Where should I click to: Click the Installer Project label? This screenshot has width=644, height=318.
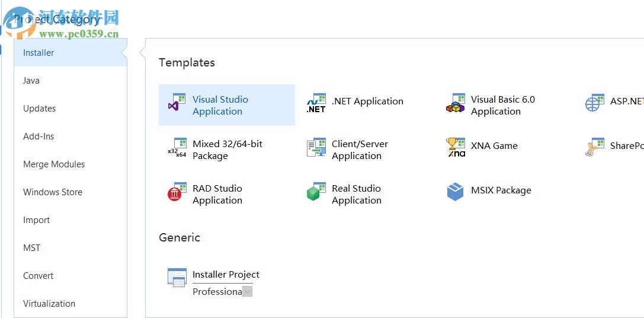[226, 274]
